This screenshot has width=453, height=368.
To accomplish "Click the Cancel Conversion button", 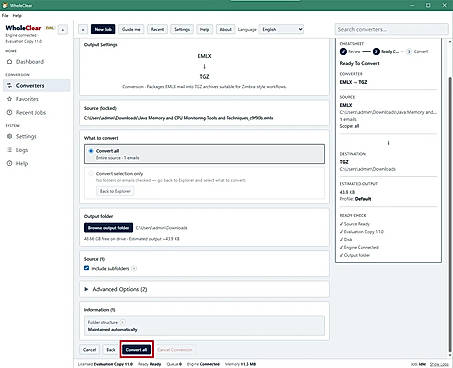I will (175, 350).
